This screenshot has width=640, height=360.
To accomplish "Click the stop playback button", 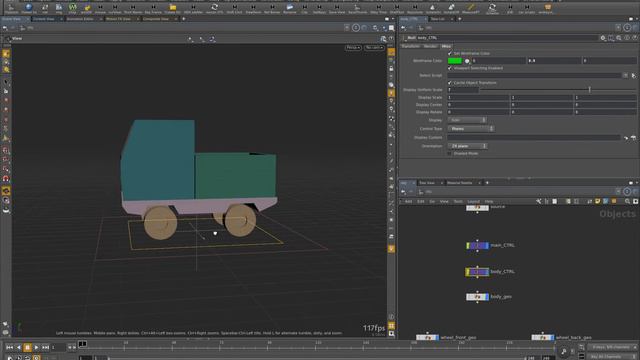I will coord(27,347).
